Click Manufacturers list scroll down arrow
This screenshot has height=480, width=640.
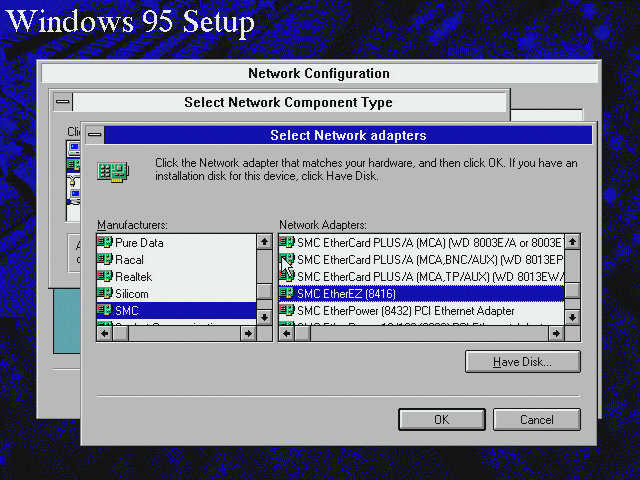(264, 317)
